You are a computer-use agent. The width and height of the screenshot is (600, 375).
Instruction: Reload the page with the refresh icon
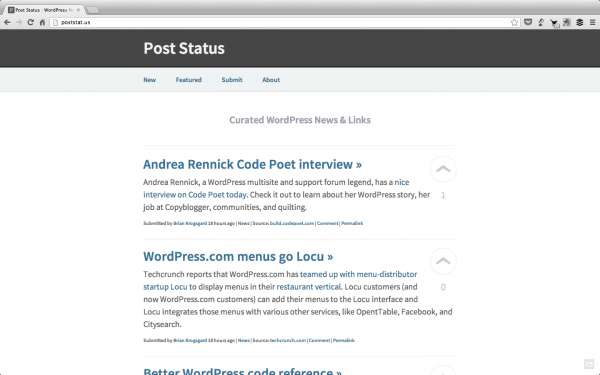click(31, 23)
